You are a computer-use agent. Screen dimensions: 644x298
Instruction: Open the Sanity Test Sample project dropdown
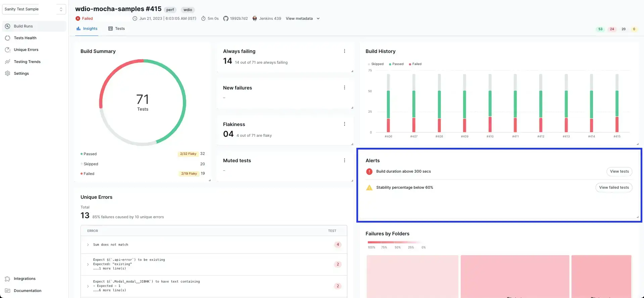[34, 9]
